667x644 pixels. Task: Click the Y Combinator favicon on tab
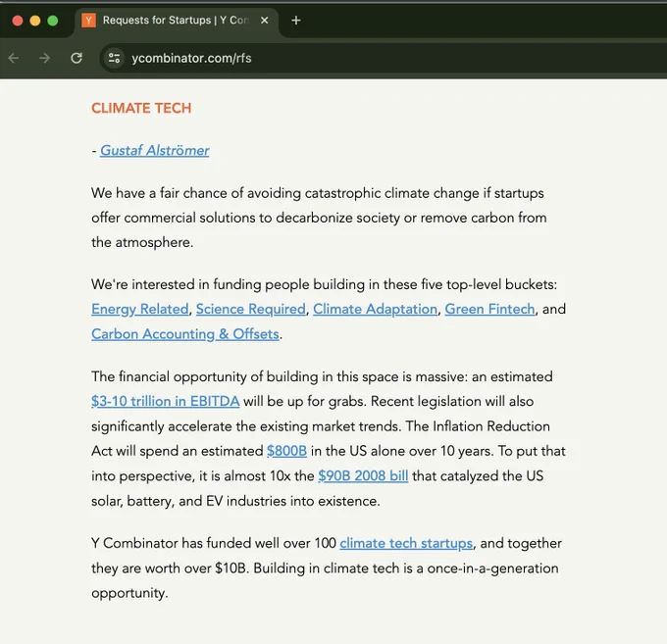click(x=88, y=21)
